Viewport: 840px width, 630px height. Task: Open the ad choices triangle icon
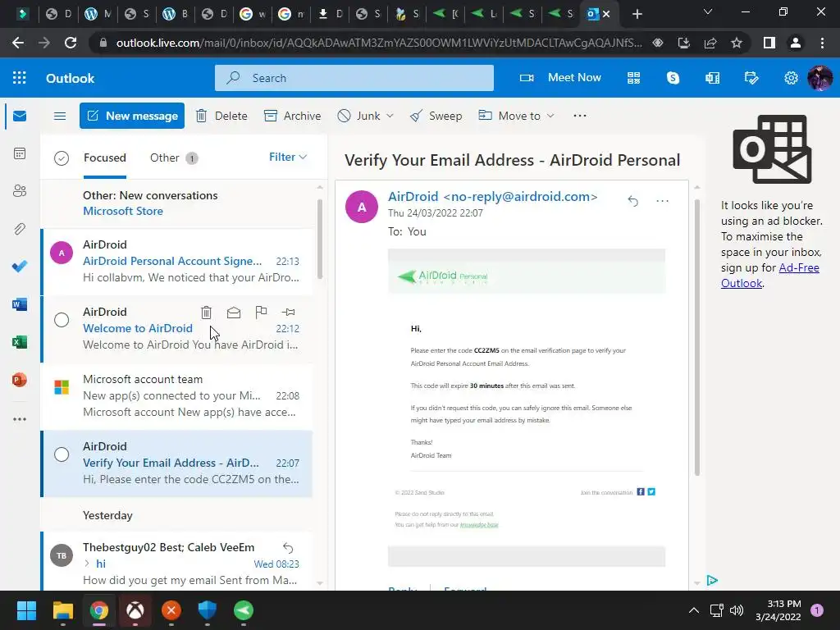coord(712,580)
